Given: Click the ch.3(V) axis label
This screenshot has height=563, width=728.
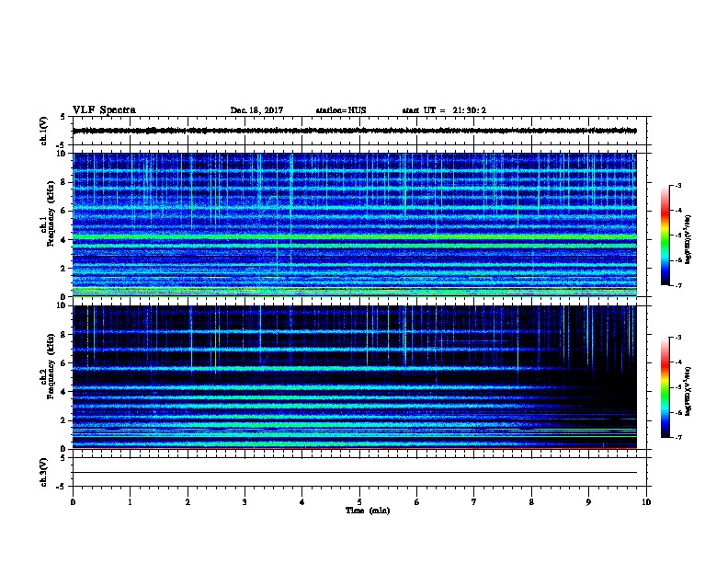Looking at the screenshot, I should point(44,472).
